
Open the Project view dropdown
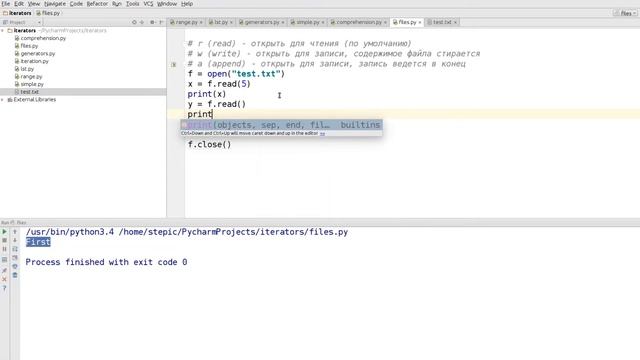point(22,22)
